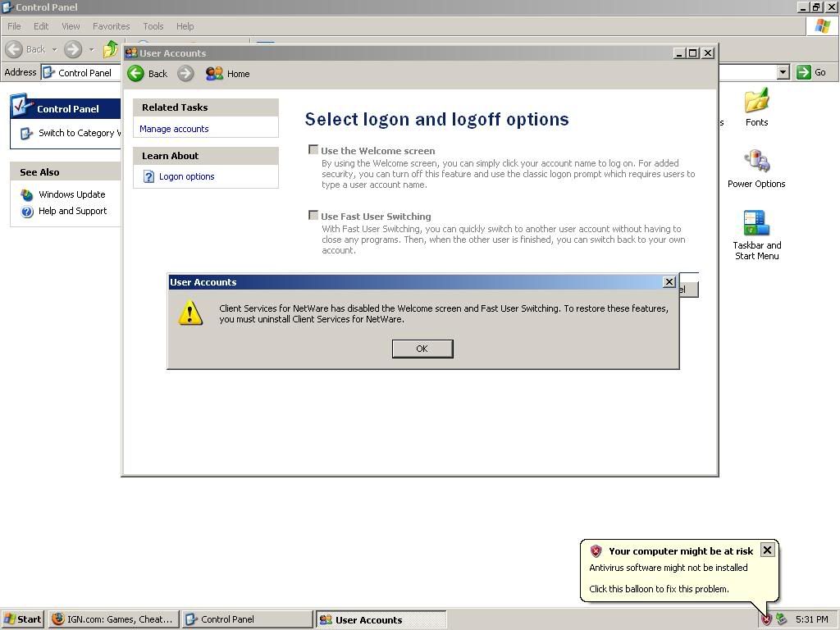Open Manage accounts link

[174, 129]
